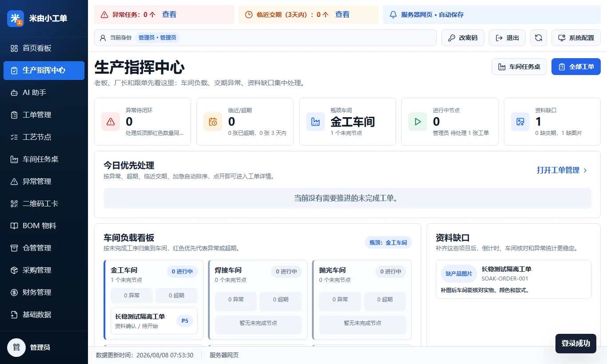Click the chevron arrow beside 打开工单管理
Image resolution: width=607 pixels, height=364 pixels.
pyautogui.click(x=585, y=170)
